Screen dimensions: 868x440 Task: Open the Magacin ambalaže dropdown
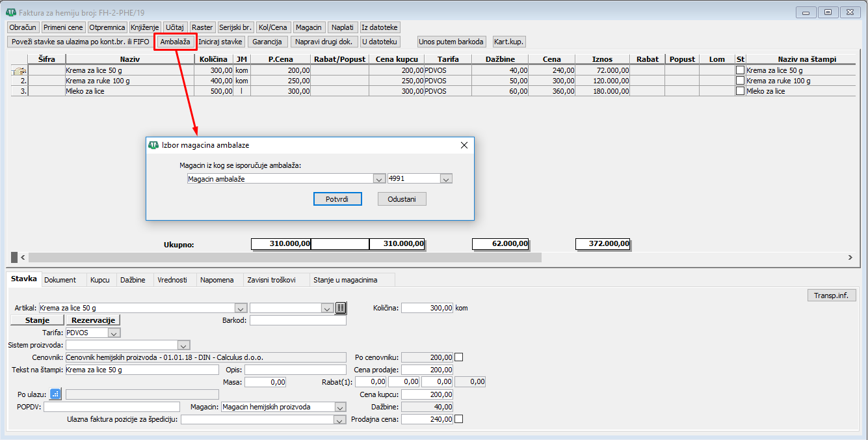tap(379, 178)
